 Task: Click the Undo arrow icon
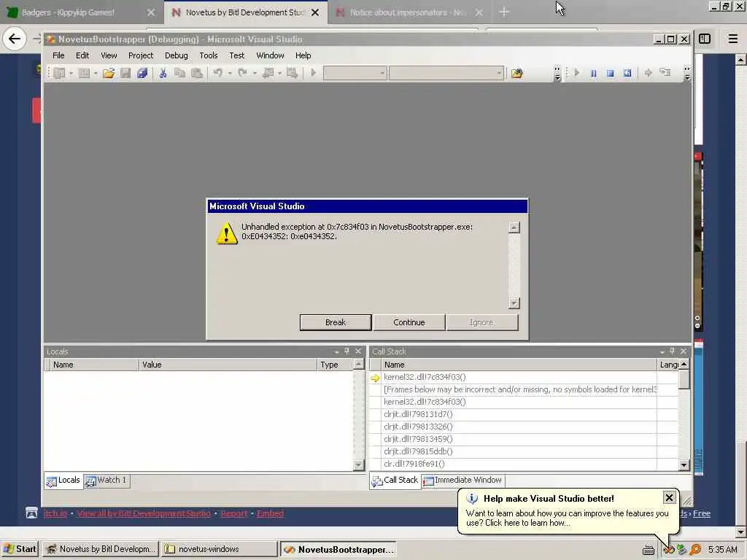pos(217,73)
